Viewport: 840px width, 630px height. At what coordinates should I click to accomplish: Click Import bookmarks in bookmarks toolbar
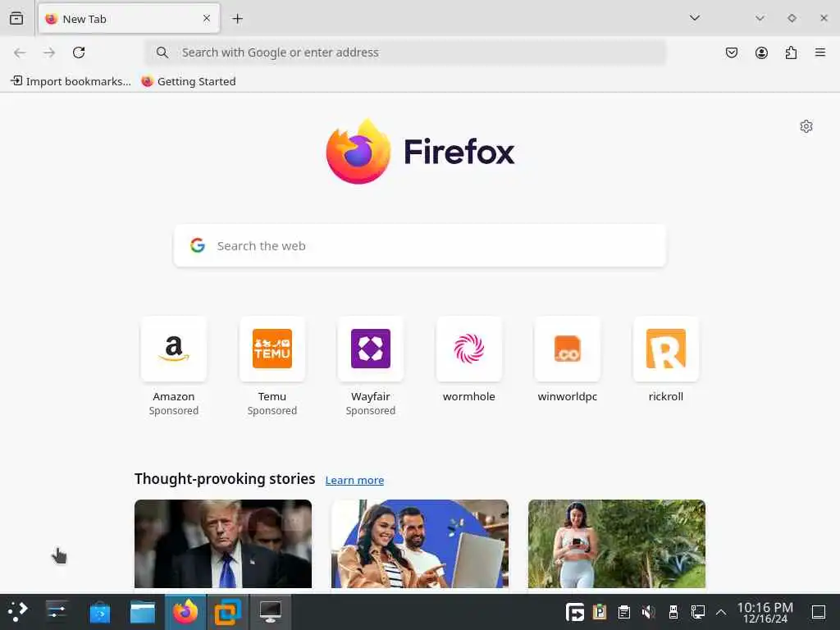pos(71,81)
